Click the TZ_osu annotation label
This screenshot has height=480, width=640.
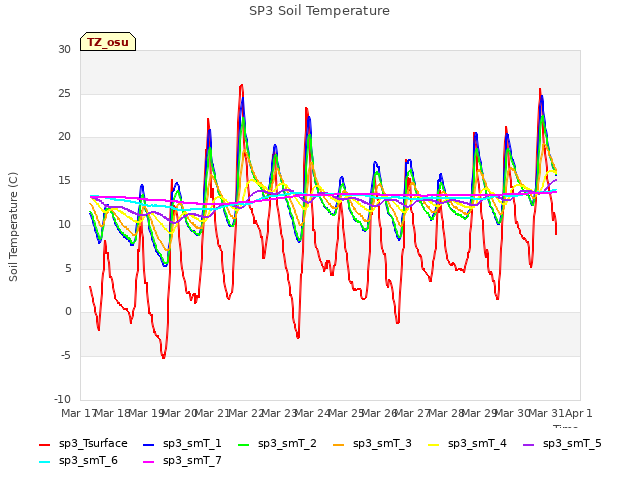(108, 42)
